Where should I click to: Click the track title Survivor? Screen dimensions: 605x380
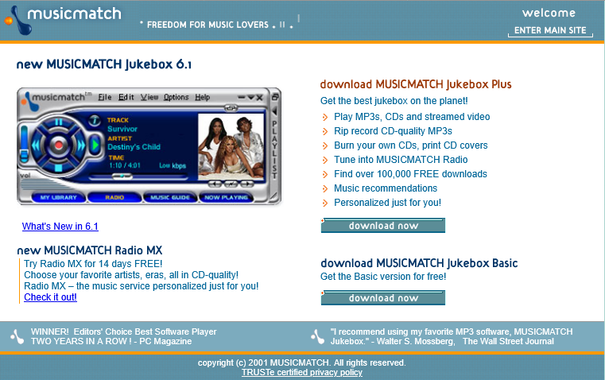pyautogui.click(x=122, y=129)
